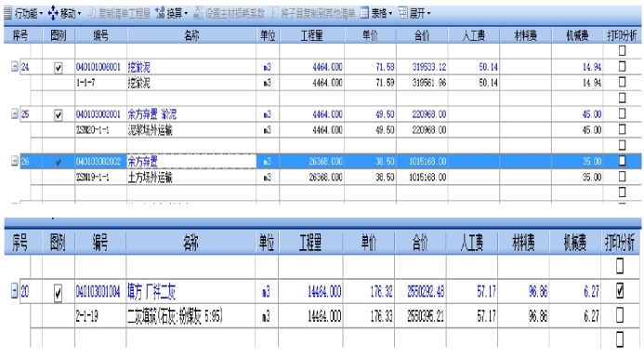The height and width of the screenshot is (358, 644).
Task: Click the 换算 conversion icon
Action: point(160,13)
